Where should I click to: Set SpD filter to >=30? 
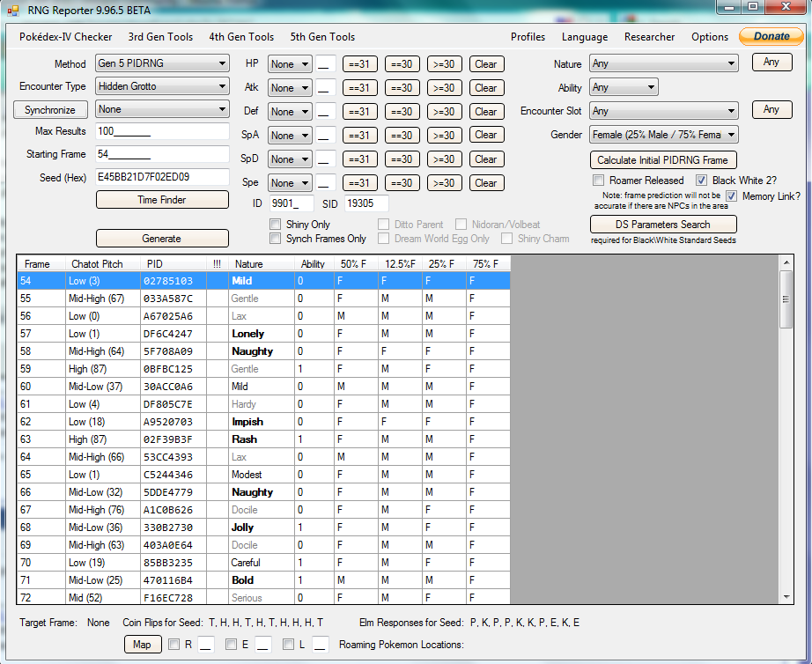[445, 159]
